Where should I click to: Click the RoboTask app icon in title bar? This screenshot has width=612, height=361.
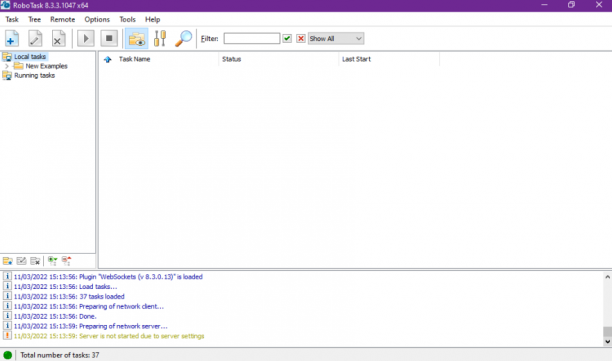(x=5, y=5)
